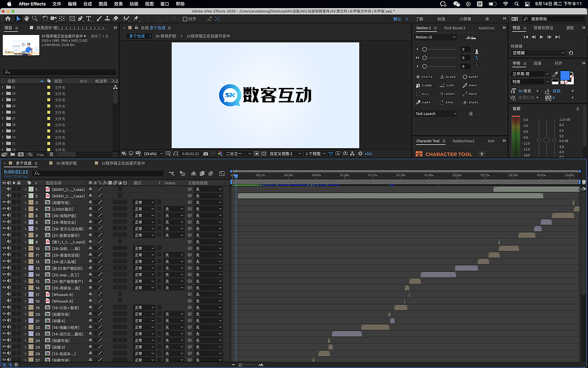Image resolution: width=588 pixels, height=368 pixels.
Task: Hide the 标题专场 layer 3 eye
Action: [4, 202]
